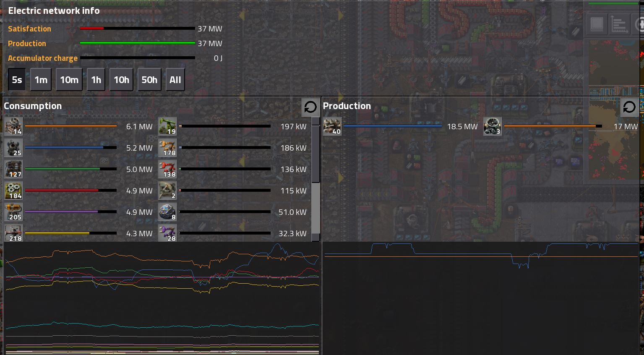Click the production graph icon above the minimap

[x=620, y=25]
